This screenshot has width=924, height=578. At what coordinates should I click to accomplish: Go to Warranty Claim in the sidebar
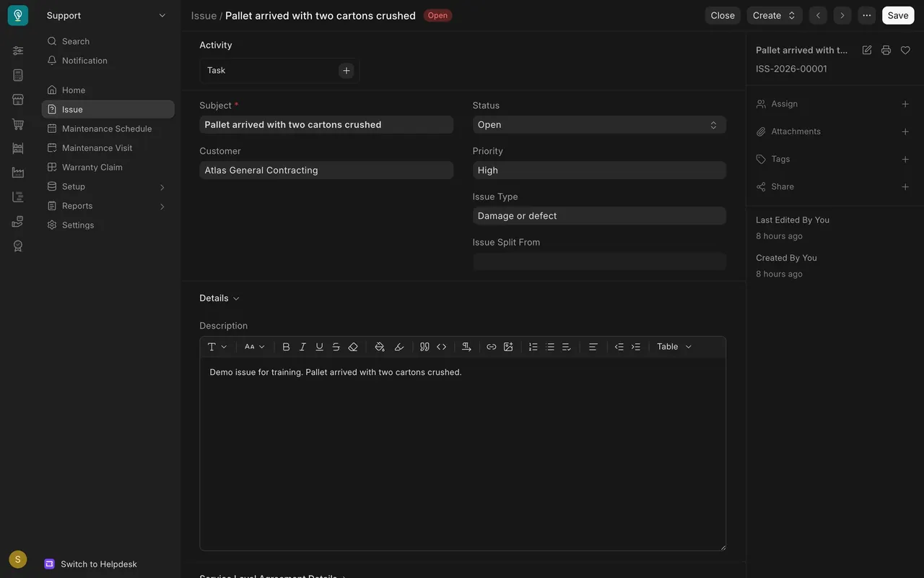(x=108, y=167)
